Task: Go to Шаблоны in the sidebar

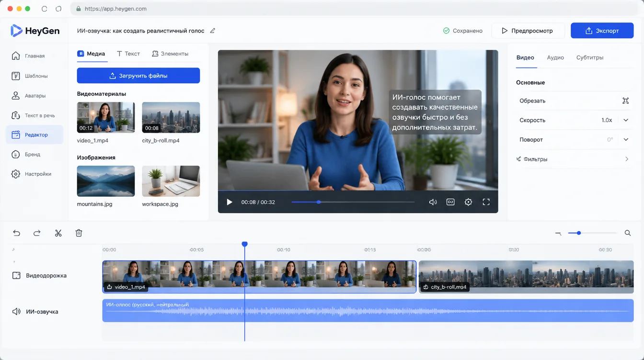Action: 34,76
